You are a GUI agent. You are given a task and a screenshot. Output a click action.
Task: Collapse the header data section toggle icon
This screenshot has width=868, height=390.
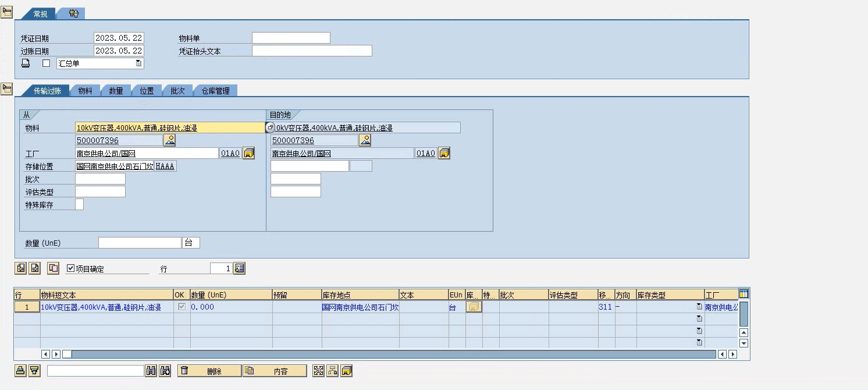coord(7,12)
